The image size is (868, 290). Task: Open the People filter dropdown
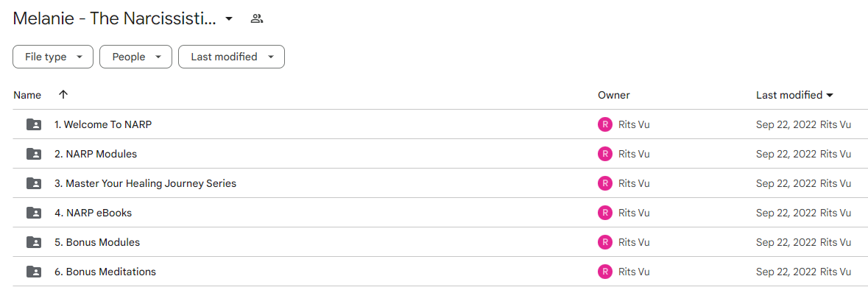point(135,57)
